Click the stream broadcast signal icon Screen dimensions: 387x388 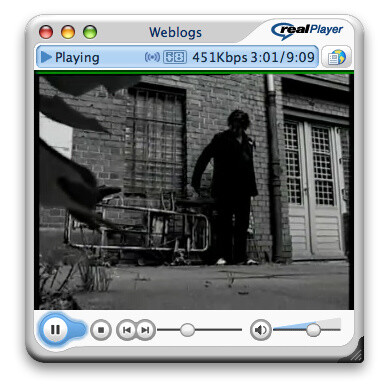click(152, 57)
